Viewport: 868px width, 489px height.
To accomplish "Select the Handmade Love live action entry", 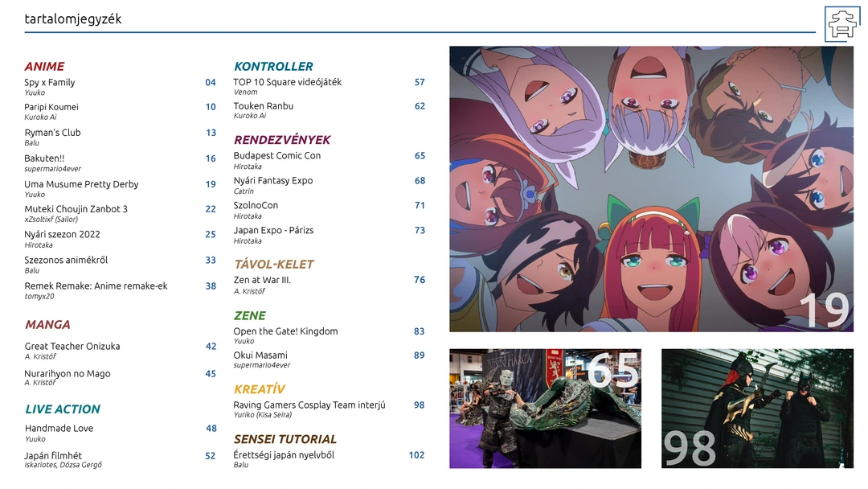I will click(59, 429).
